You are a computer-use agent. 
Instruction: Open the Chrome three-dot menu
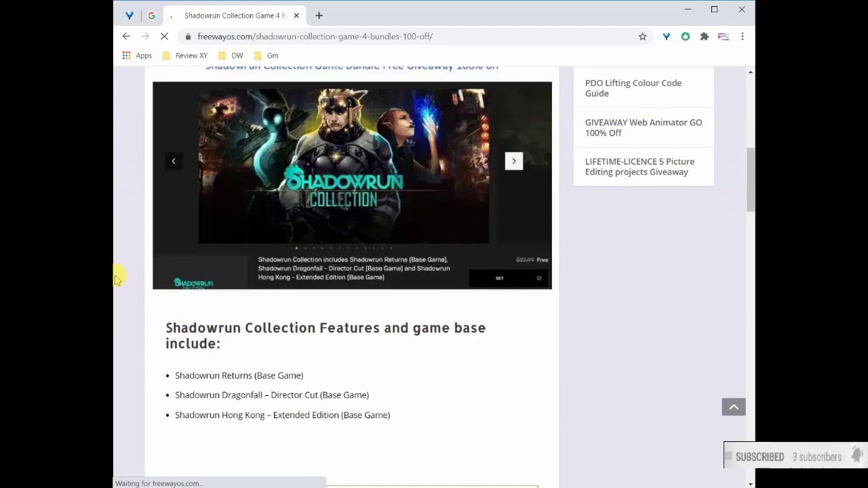point(743,37)
